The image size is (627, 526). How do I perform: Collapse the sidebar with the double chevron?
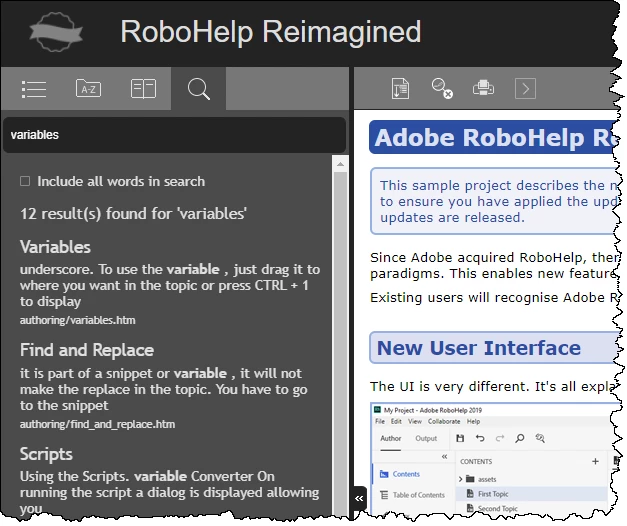coord(359,498)
